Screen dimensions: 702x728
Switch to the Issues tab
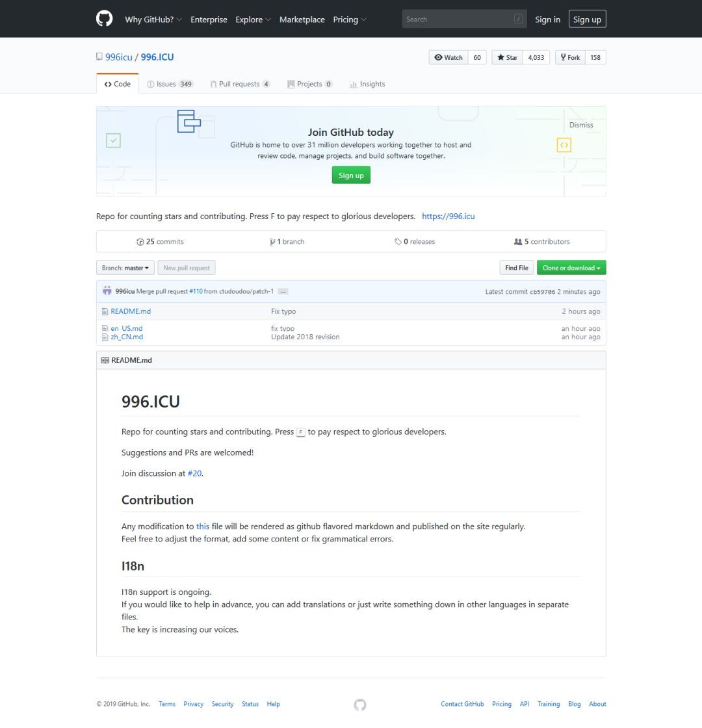(170, 84)
